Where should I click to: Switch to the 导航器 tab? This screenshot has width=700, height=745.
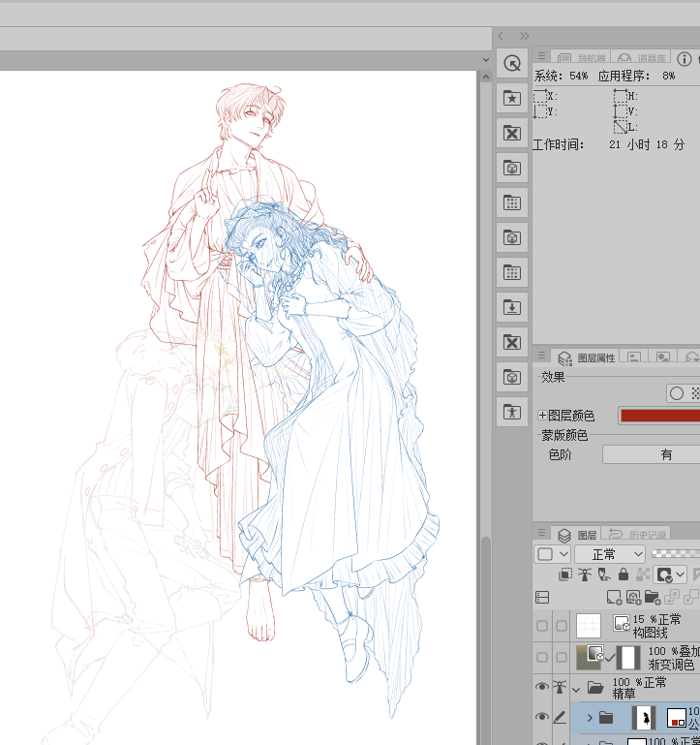point(579,59)
